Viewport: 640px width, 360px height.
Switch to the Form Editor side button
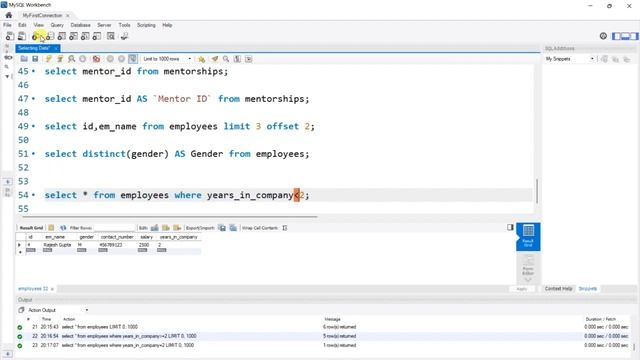coord(528,264)
